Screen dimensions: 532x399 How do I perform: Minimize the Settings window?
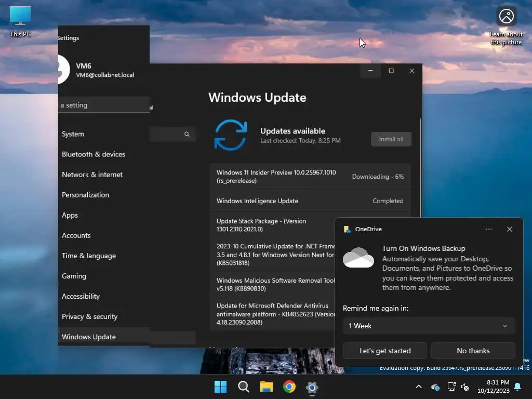(370, 71)
